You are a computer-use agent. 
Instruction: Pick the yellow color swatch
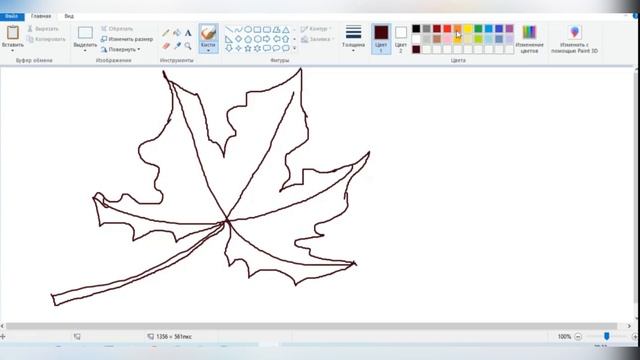pos(468,29)
